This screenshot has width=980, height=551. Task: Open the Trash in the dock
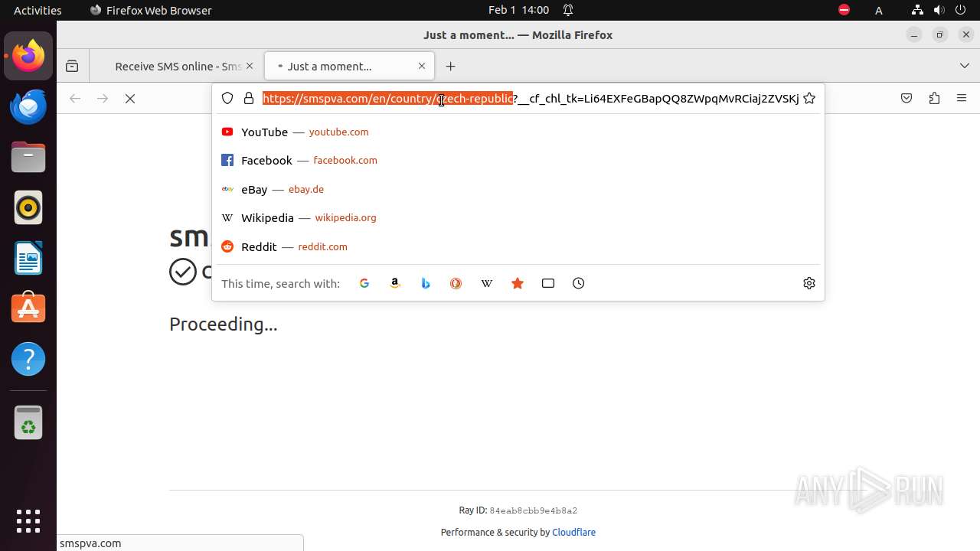28,422
